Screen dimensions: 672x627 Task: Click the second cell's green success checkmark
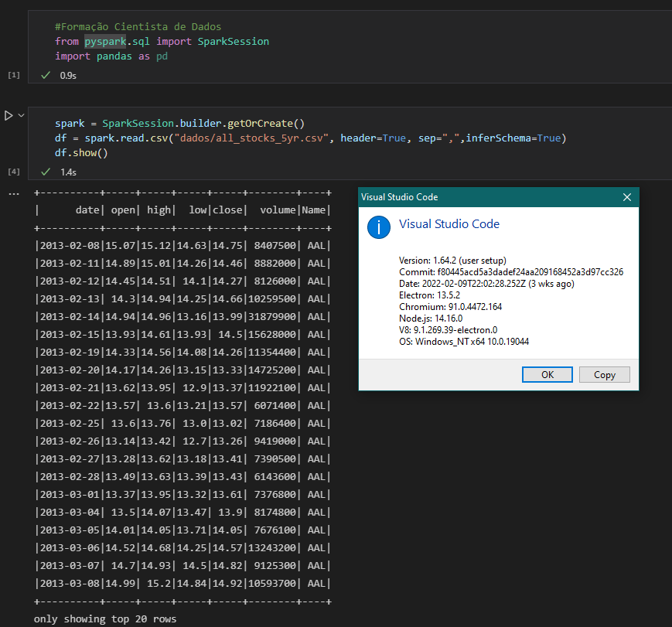tap(45, 172)
